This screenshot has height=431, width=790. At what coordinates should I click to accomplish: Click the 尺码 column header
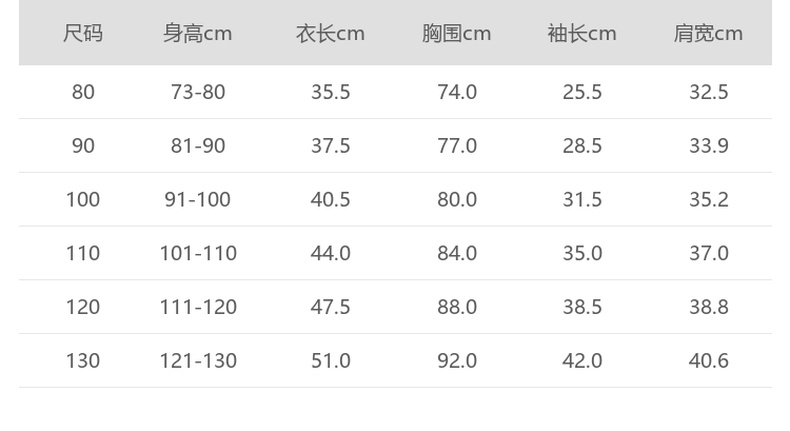(x=83, y=34)
